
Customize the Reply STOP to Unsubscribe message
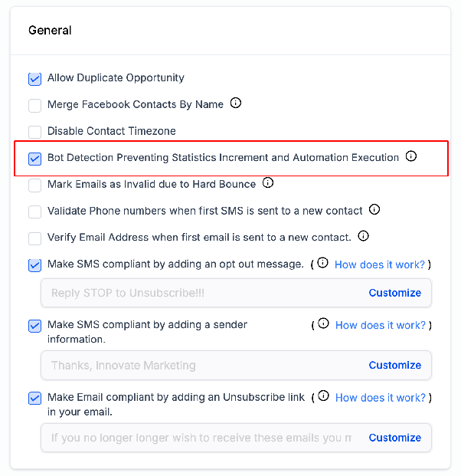tap(395, 293)
